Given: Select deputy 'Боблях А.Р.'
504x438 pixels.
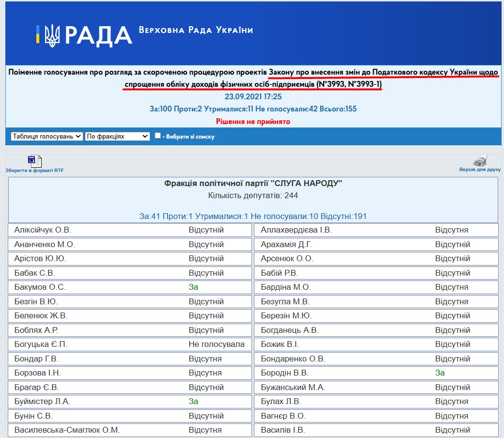Looking at the screenshot, I should pos(36,330).
